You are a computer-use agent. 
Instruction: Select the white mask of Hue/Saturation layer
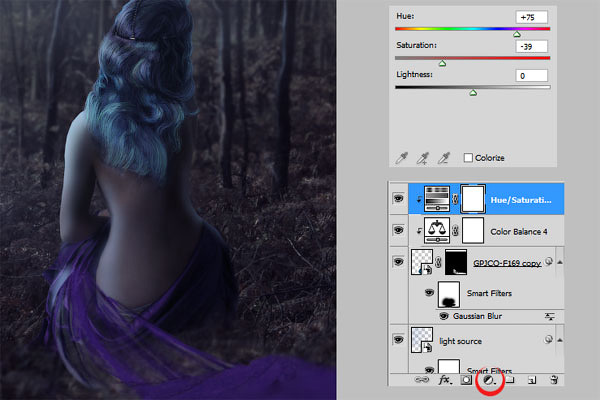pyautogui.click(x=473, y=199)
